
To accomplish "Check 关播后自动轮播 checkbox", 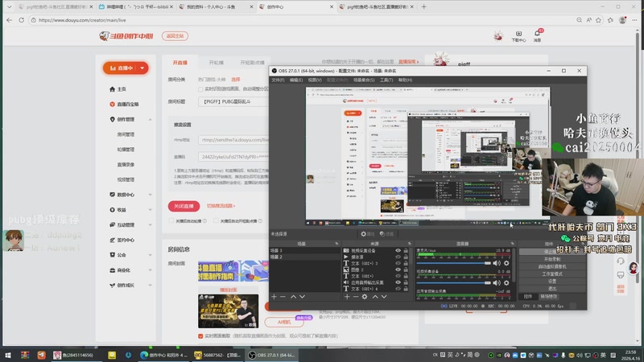I will pos(171,220).
